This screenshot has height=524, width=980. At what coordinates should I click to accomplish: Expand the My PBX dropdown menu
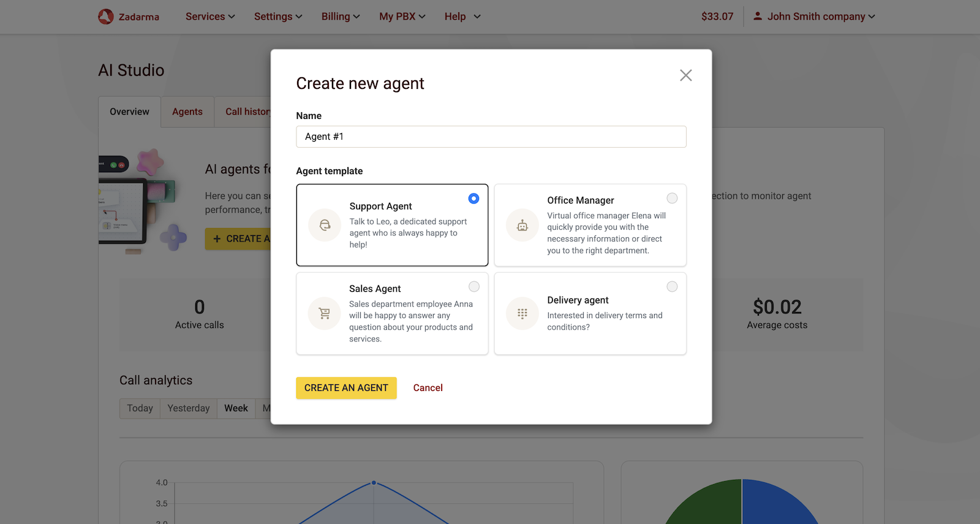click(x=402, y=17)
